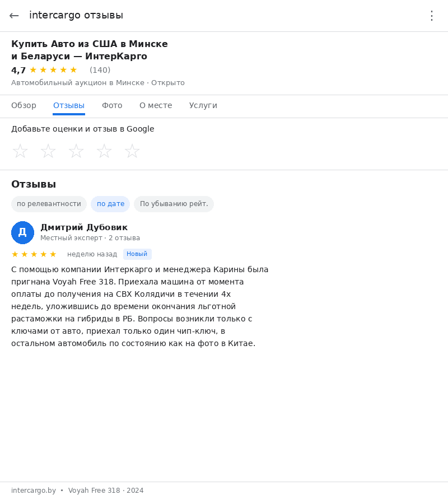Image resolution: width=448 pixels, height=504 pixels.
Task: Click the back arrow icon
Action: 14,16
